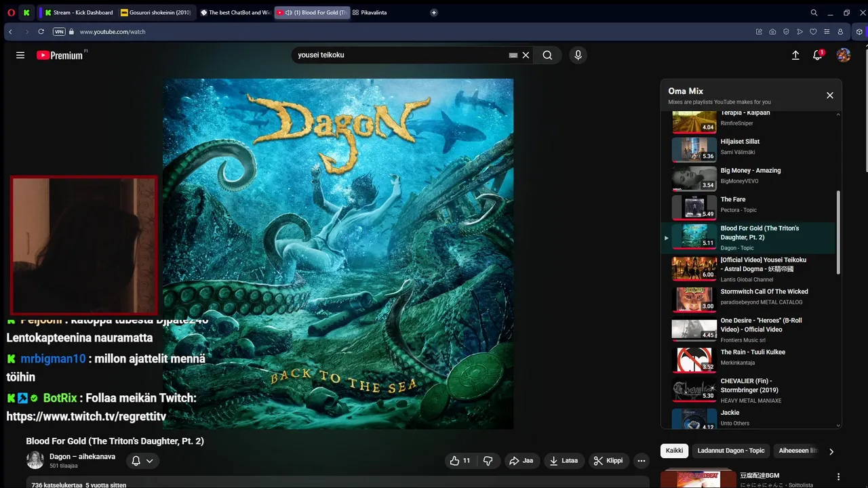Select the Kaikki filter chip
Image resolution: width=868 pixels, height=488 pixels.
pos(674,451)
